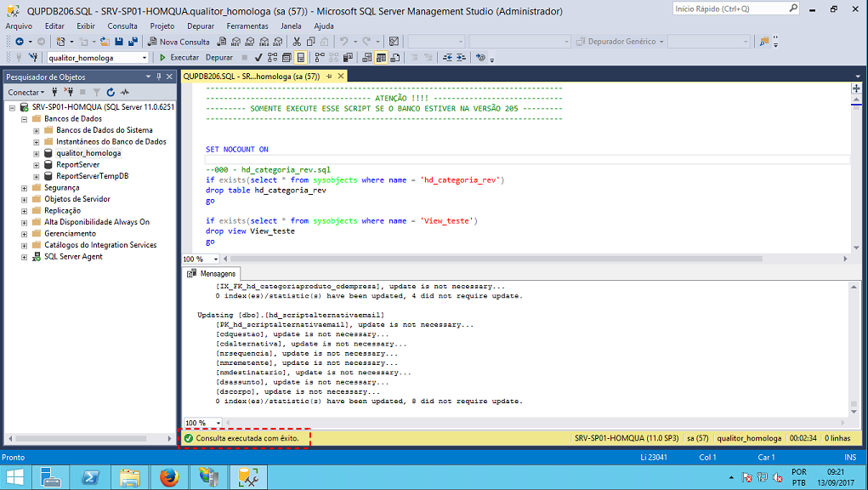868x490 pixels.
Task: Open the Arquivo menu
Action: pyautogui.click(x=19, y=26)
